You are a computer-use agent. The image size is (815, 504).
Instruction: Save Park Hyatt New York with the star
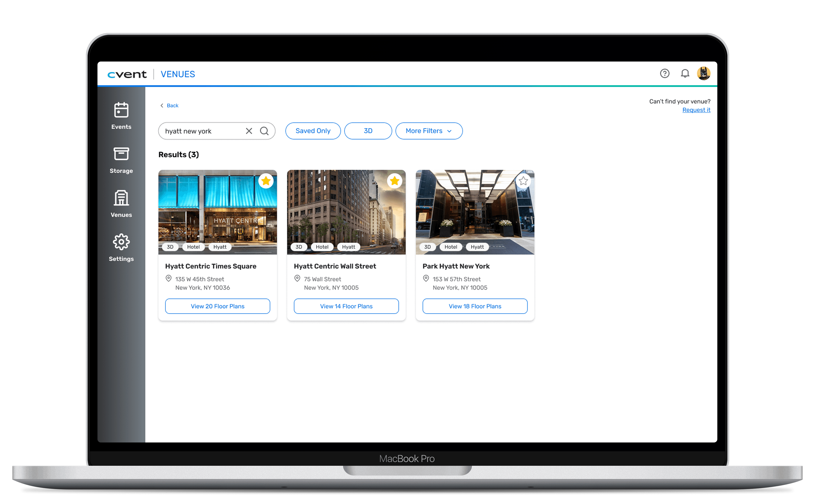(x=523, y=181)
